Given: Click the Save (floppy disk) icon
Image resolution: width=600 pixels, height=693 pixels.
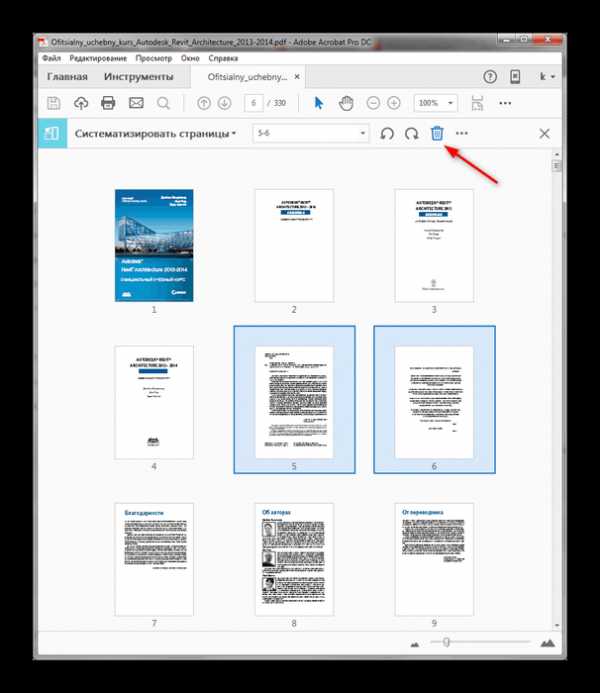Looking at the screenshot, I should click(x=53, y=103).
